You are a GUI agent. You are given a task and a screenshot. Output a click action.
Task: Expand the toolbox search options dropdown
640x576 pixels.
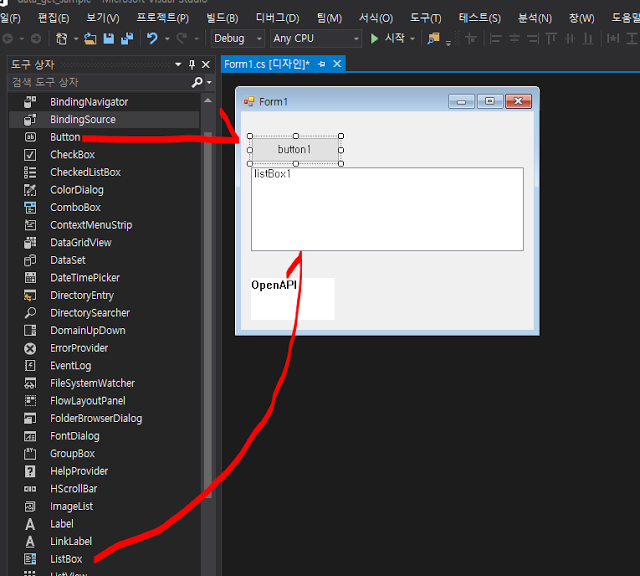coord(209,82)
